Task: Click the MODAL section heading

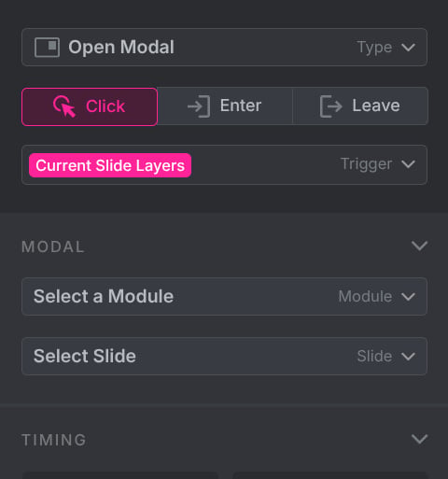Action: click(53, 247)
